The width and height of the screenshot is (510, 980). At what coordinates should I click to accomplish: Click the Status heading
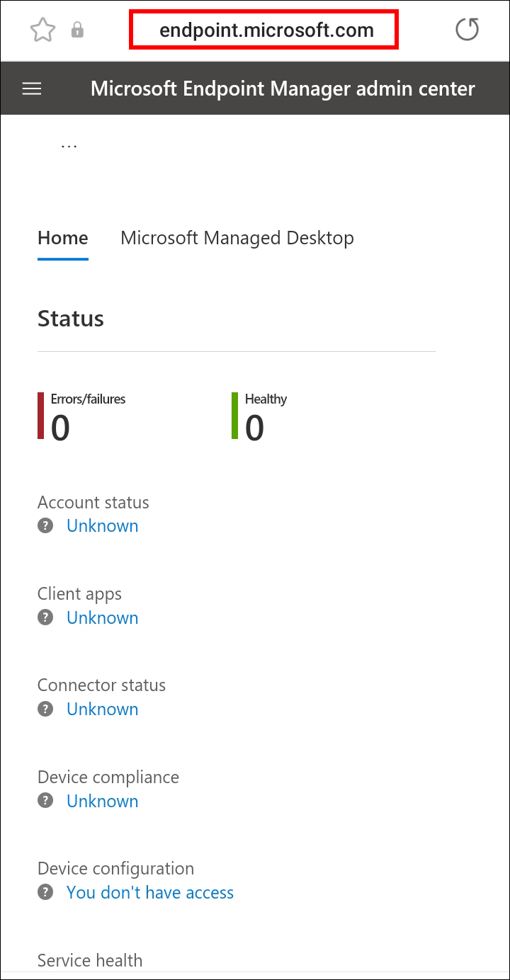(x=71, y=319)
